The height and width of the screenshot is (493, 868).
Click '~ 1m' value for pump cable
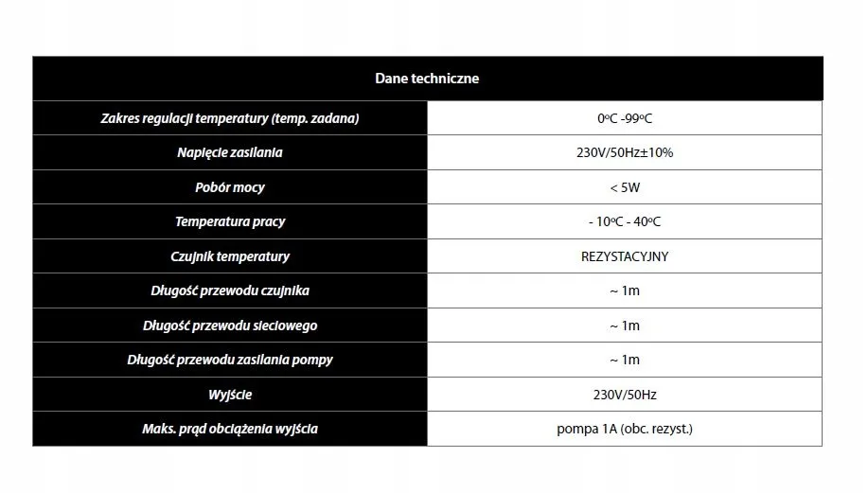(x=625, y=360)
